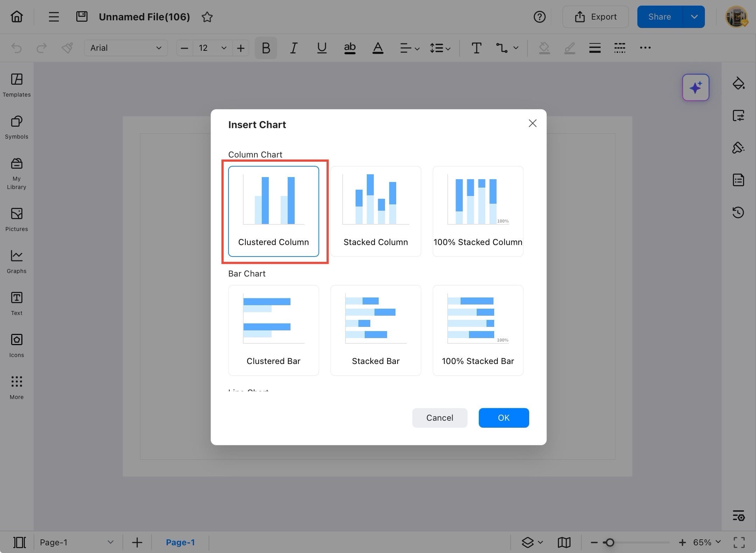This screenshot has height=553, width=756.
Task: Toggle italic formatting
Action: tap(293, 48)
